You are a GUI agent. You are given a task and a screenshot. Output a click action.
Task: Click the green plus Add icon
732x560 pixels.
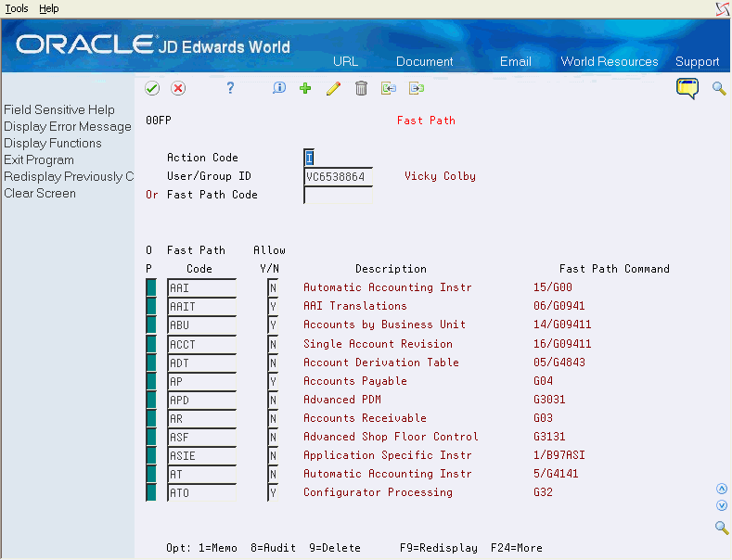(305, 88)
